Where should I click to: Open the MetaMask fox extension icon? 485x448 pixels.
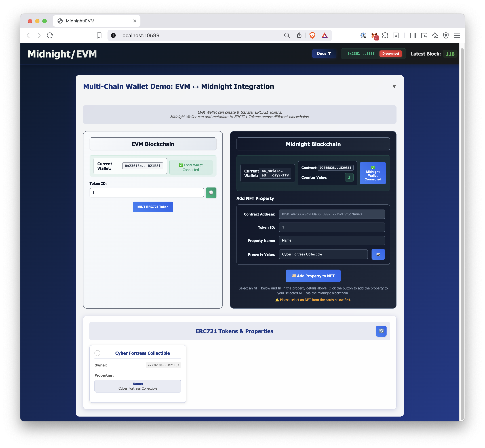click(x=374, y=36)
